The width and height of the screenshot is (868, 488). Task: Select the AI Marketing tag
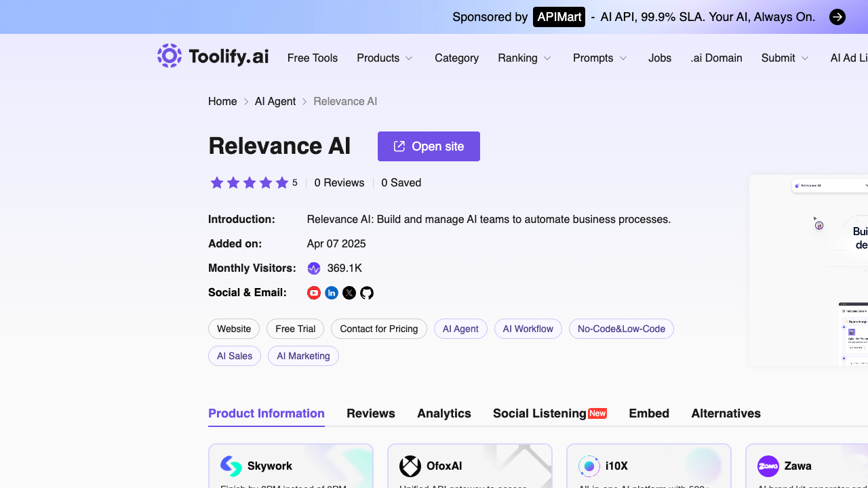pos(303,356)
